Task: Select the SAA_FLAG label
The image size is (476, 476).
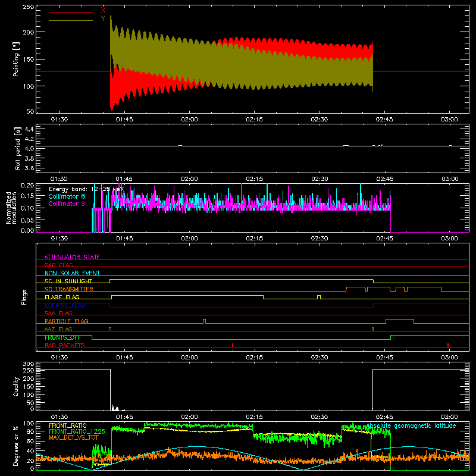Action: pyautogui.click(x=58, y=313)
